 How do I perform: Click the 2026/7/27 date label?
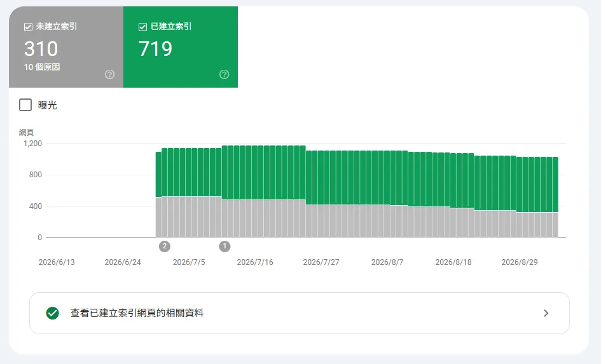pyautogui.click(x=321, y=262)
